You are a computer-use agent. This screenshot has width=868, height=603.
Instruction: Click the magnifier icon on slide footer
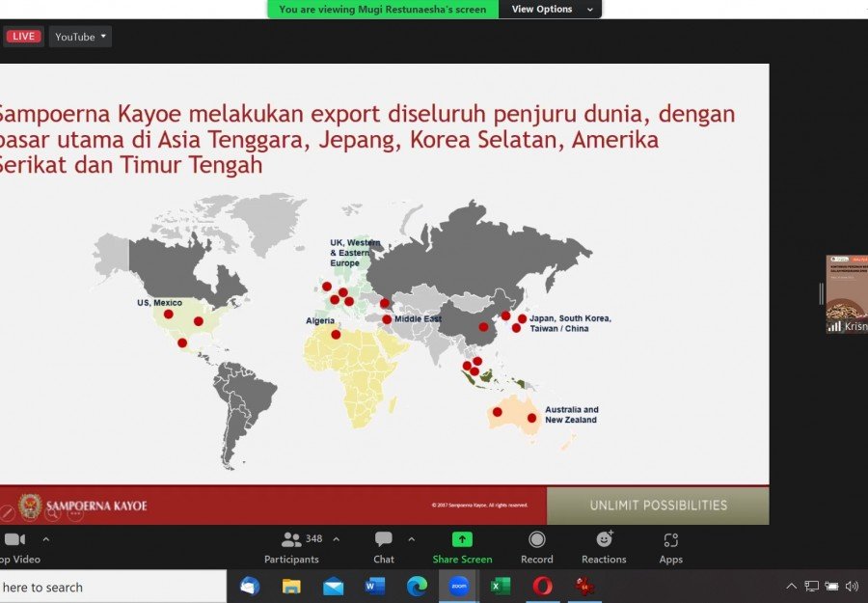click(53, 513)
